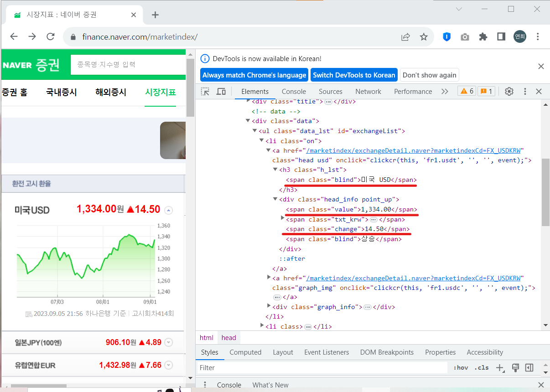Viewport: 550px width, 392px height.
Task: Select the Computed styles tab
Action: [x=245, y=352]
